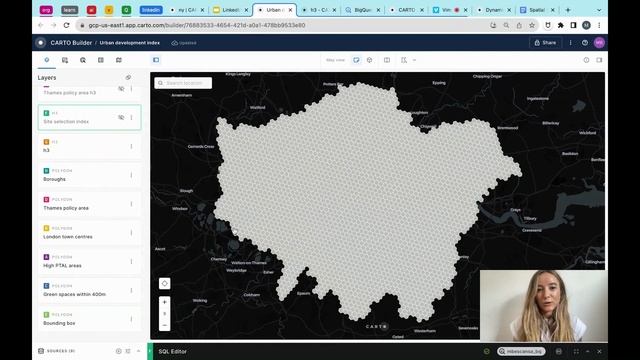Open options menu for Boroughs layer
Viewport: 640px width, 360px height.
[131, 175]
